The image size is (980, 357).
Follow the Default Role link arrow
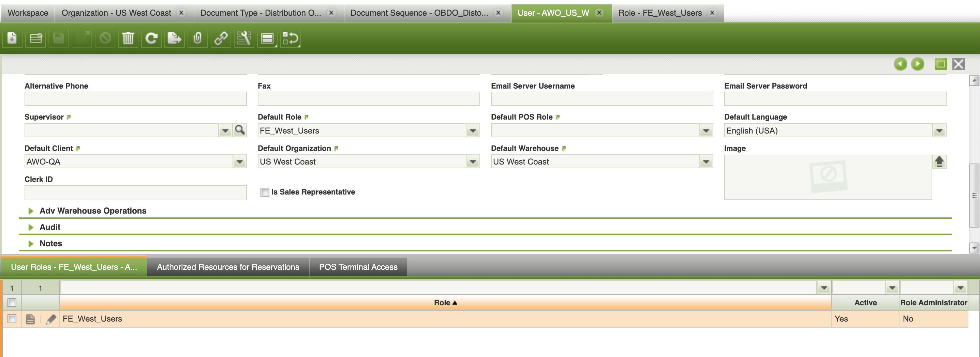[x=306, y=117]
